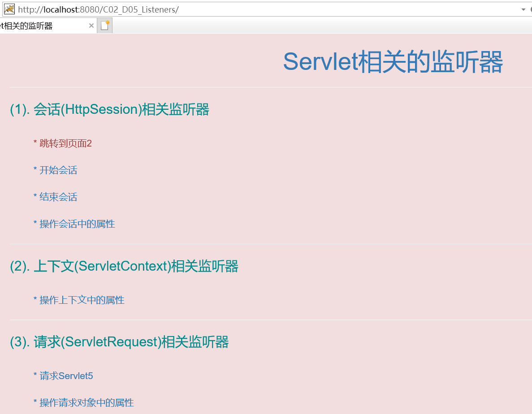
Task: Click the (3). 请求(ServletRequest)相关监听器 heading
Action: click(119, 342)
